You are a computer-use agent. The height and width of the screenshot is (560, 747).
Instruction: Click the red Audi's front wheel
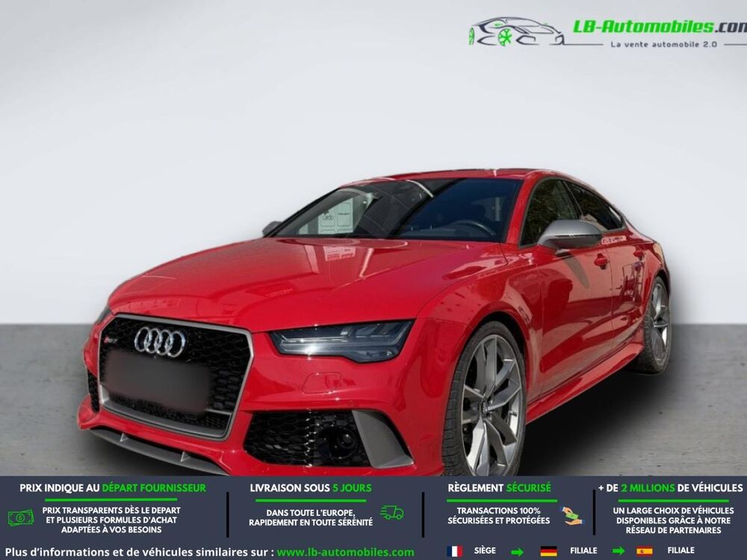coord(485,400)
